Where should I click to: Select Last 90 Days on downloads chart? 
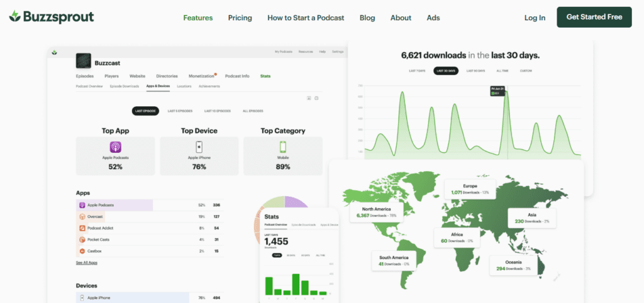pos(475,70)
